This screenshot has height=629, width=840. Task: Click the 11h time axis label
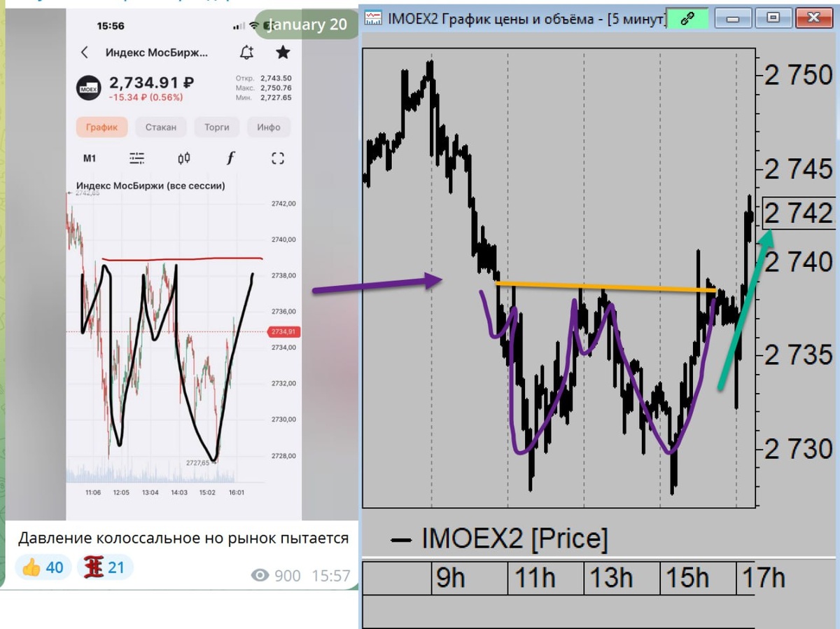[x=535, y=579]
